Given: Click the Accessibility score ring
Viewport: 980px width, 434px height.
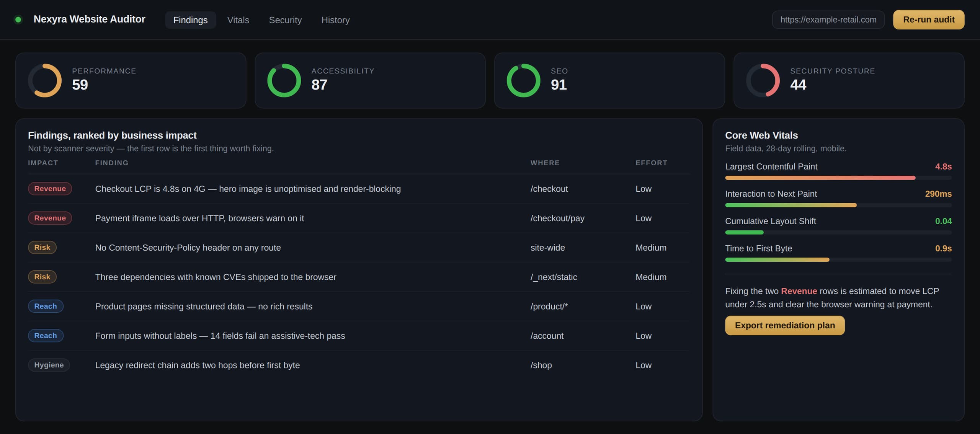Looking at the screenshot, I should click(x=284, y=80).
